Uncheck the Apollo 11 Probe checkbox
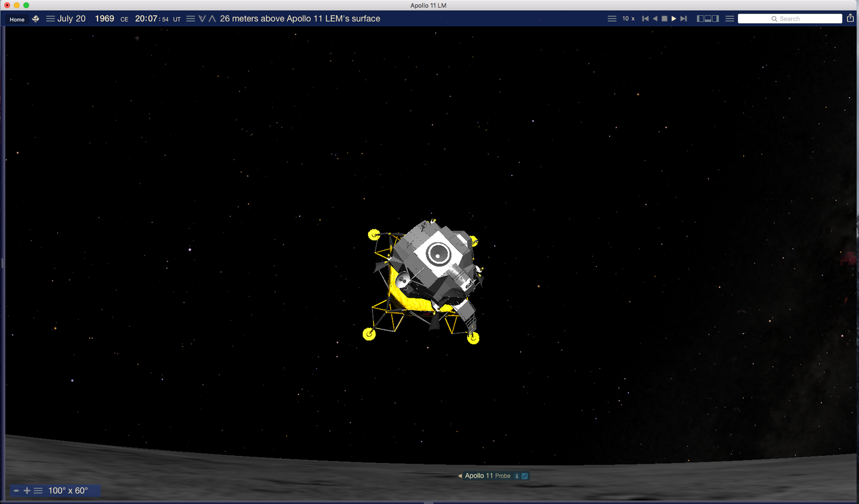The width and height of the screenshot is (859, 504). click(525, 476)
